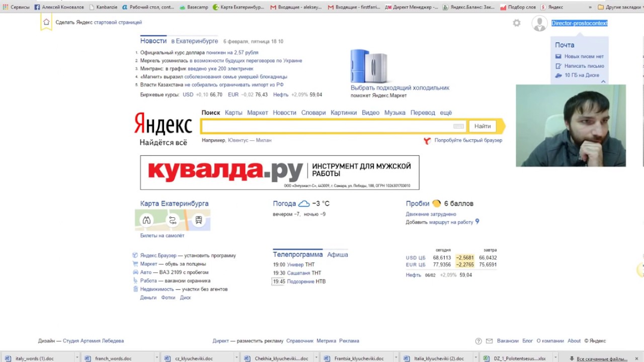This screenshot has height=362, width=644.
Task: Open italy_words (1).doc download dropdown arrow
Action: tap(77, 358)
